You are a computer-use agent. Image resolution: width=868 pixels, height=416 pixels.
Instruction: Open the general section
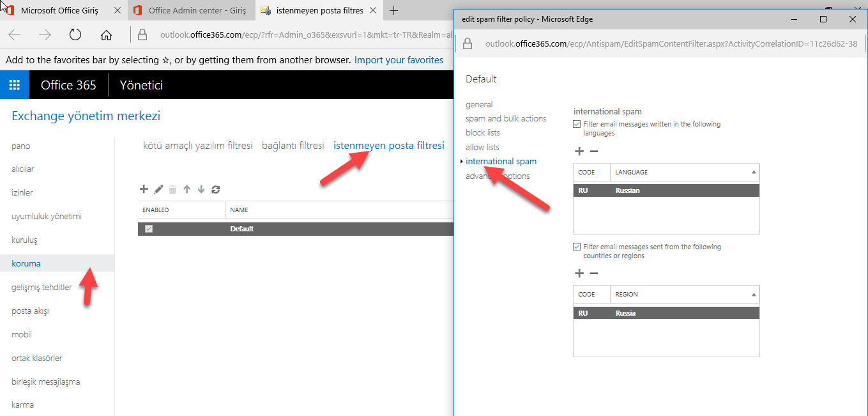coord(479,104)
